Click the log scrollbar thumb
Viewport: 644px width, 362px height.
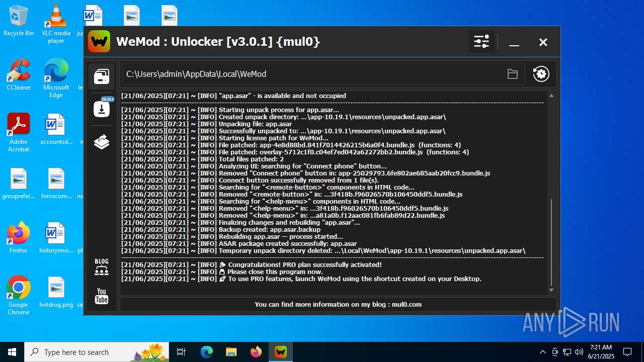(x=551, y=242)
